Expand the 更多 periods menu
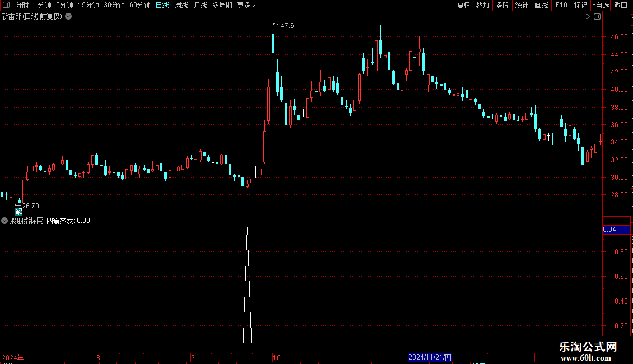The image size is (633, 364). (246, 5)
